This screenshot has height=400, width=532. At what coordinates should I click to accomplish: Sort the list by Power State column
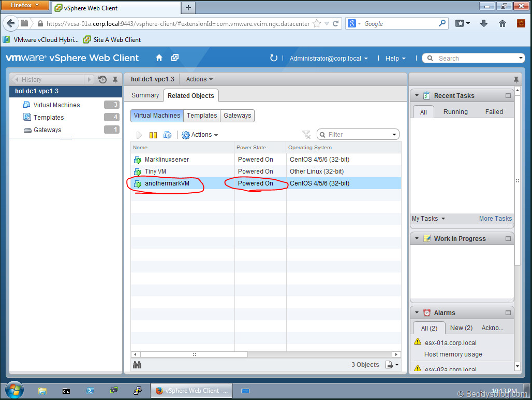pos(260,147)
